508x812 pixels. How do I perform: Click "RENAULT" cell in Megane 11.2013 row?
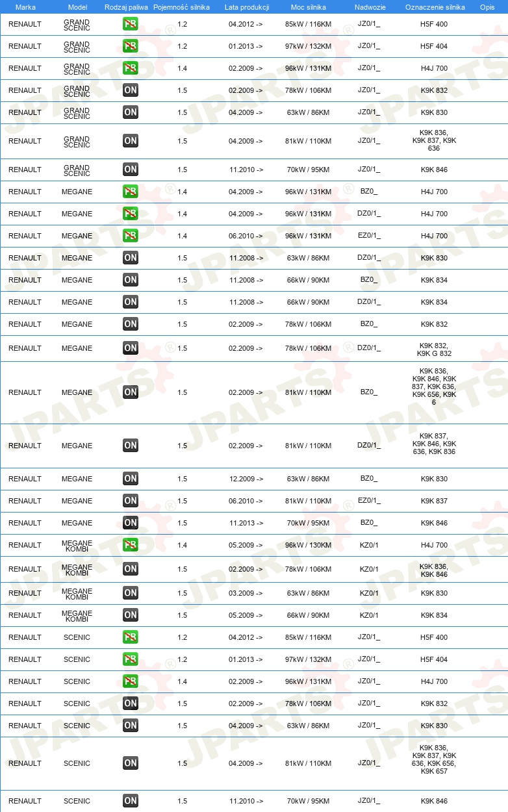tap(25, 523)
